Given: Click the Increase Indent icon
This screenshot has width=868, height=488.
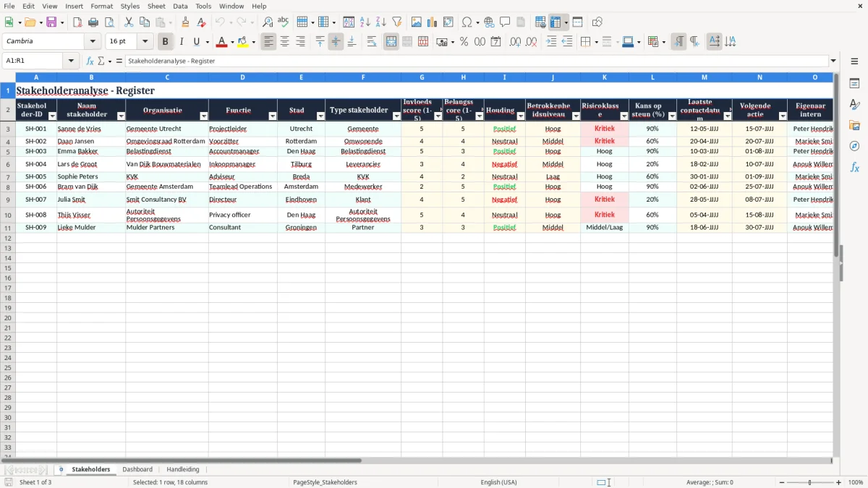Looking at the screenshot, I should coord(551,42).
